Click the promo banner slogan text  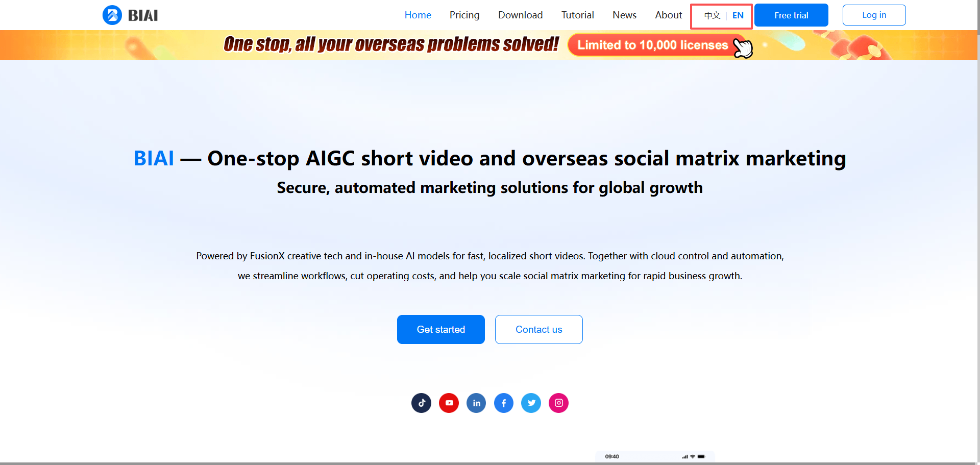[391, 44]
